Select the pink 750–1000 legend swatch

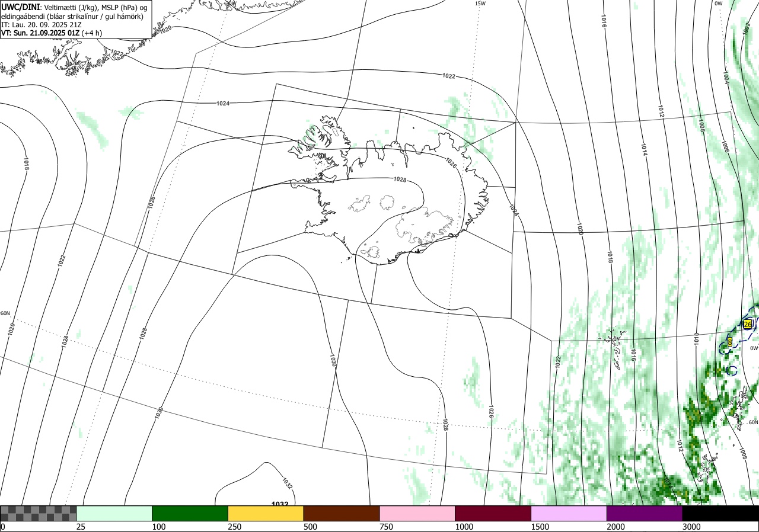417,513
